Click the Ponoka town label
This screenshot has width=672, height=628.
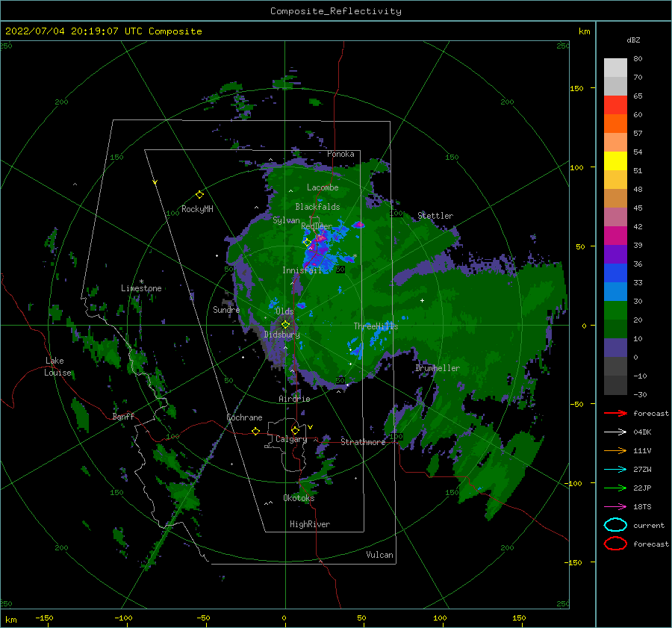pos(340,154)
